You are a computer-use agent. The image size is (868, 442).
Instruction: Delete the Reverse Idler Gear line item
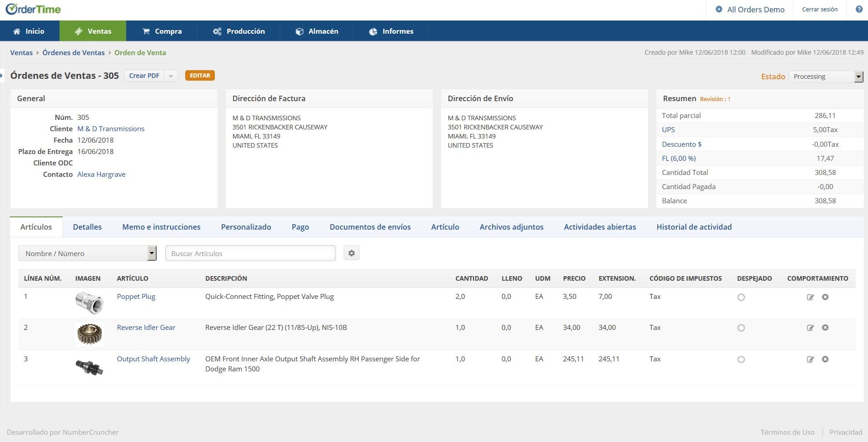[x=825, y=328]
